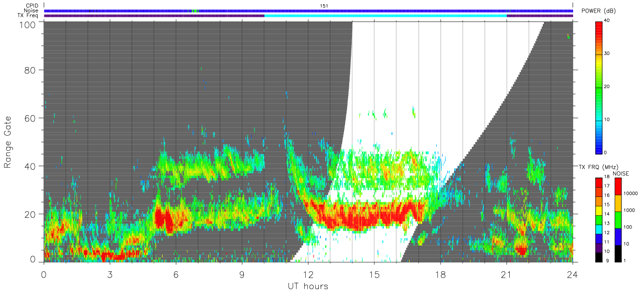Click the x-axis tick label '24'
644x297 pixels.
tap(573, 274)
